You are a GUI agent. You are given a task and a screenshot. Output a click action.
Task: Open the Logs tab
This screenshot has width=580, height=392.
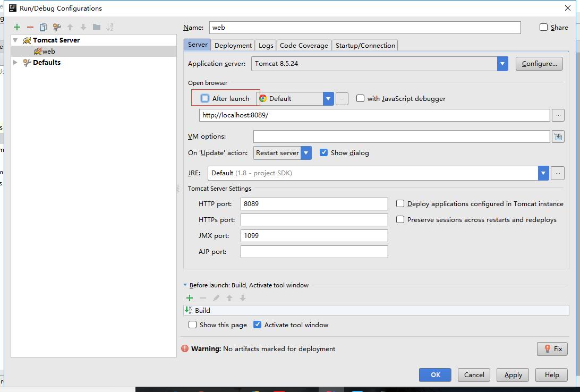click(266, 46)
